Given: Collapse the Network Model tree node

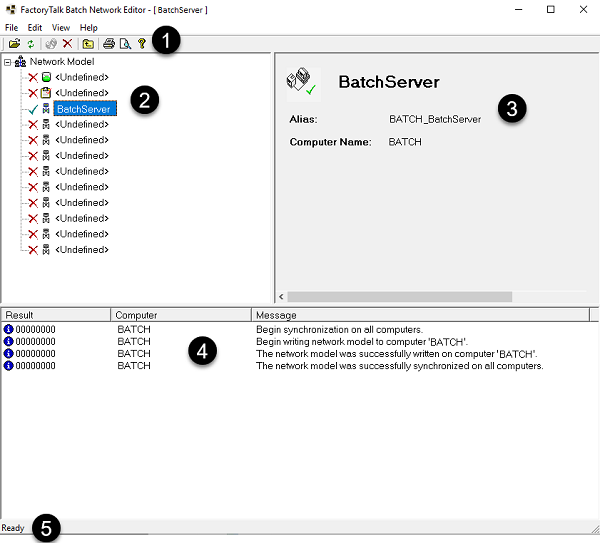Looking at the screenshot, I should [7, 62].
